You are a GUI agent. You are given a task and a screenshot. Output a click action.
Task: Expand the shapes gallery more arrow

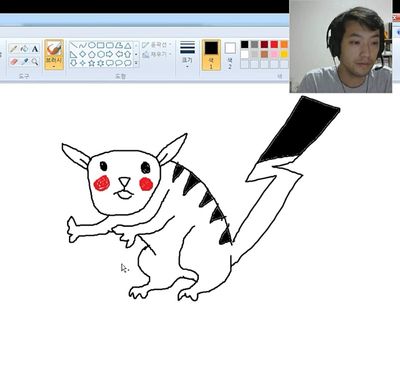tap(136, 63)
